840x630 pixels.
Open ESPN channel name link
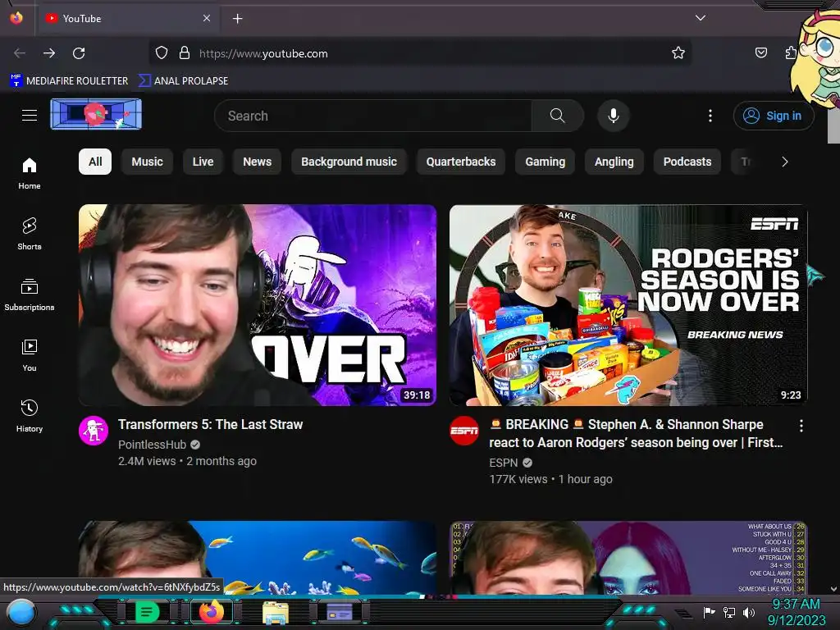[x=504, y=463]
